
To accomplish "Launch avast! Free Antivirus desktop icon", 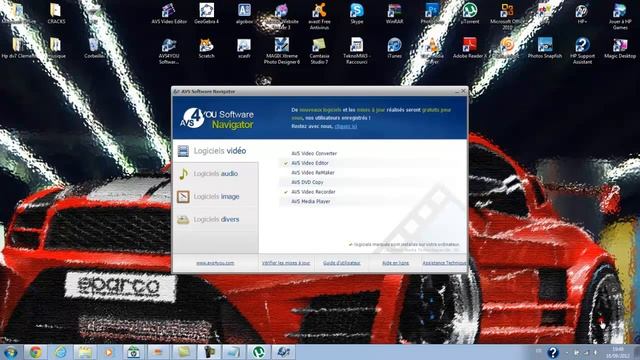I will click(x=319, y=16).
